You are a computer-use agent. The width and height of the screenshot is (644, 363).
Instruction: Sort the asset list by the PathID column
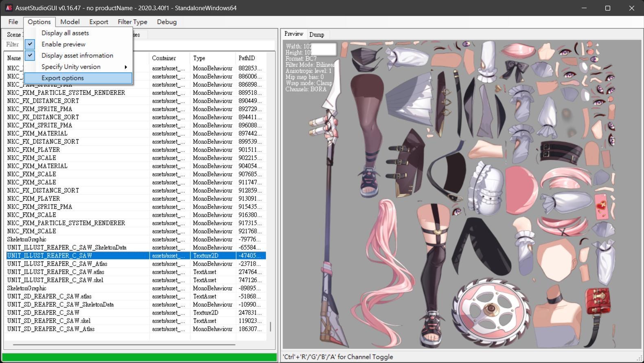point(247,58)
